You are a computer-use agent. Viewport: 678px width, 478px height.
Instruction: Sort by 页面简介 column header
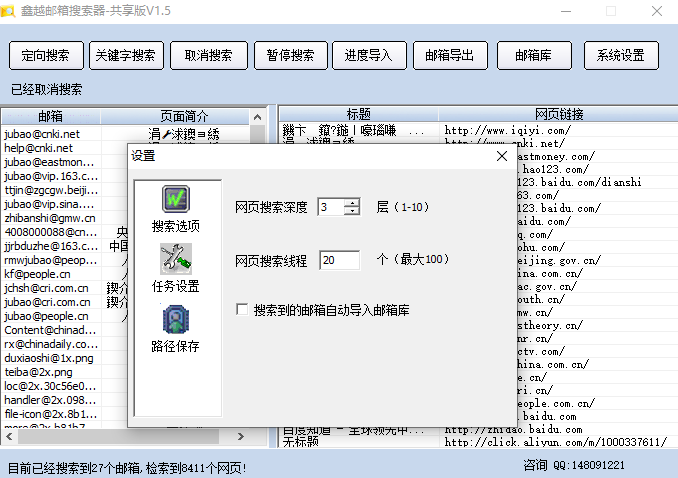coord(175,116)
